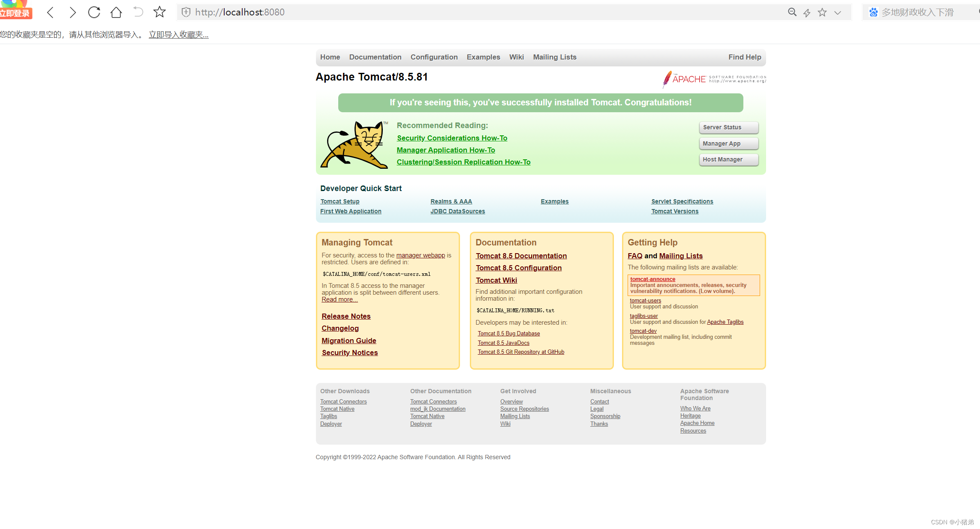
Task: Click the Baidu paw search icon
Action: click(873, 12)
